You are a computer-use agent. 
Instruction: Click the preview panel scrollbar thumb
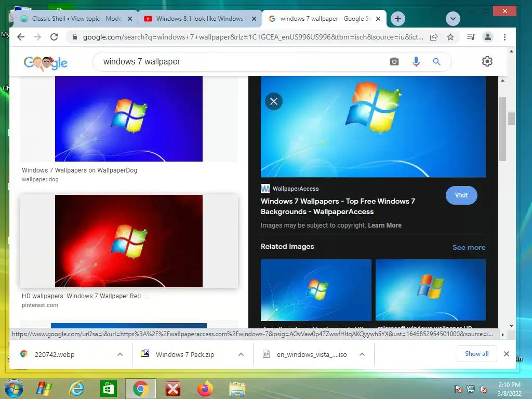click(502, 129)
